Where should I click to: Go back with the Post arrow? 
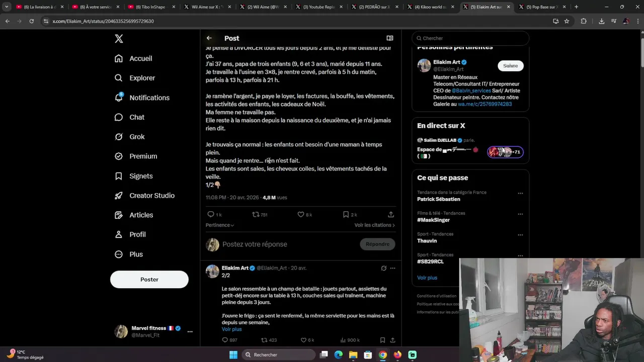click(x=209, y=38)
